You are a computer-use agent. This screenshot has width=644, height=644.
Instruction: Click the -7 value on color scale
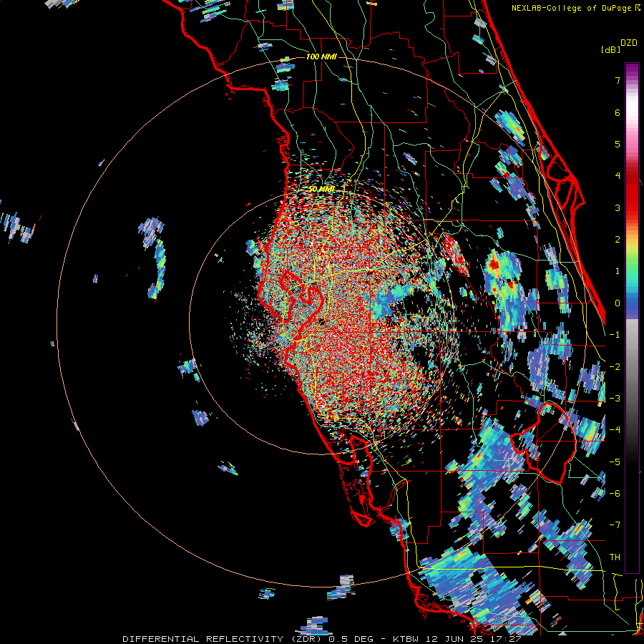tap(615, 525)
